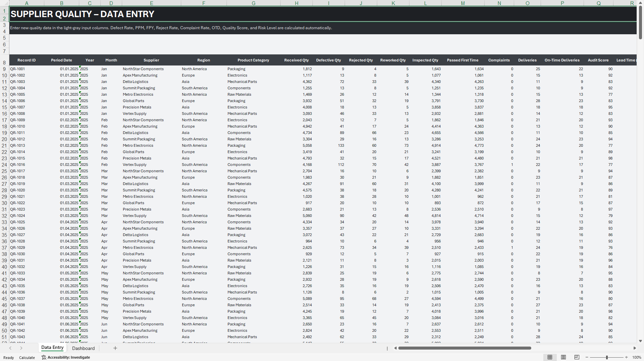Zoom in with the plus icon
Image resolution: width=644 pixels, height=361 pixels.
point(626,357)
